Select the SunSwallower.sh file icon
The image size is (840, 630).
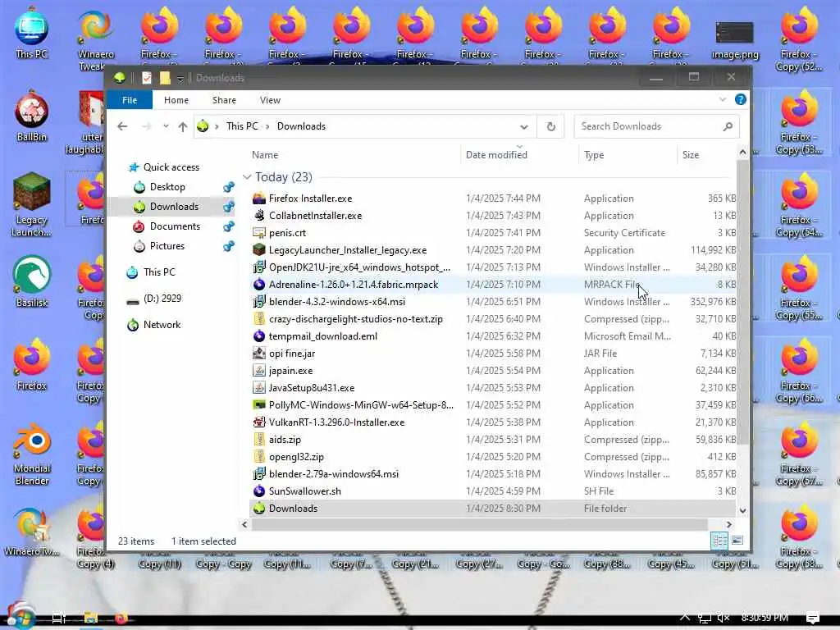click(x=259, y=491)
